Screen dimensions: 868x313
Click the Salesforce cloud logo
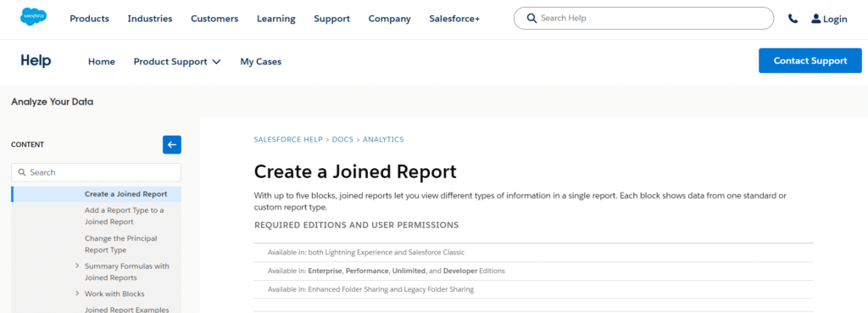(x=34, y=17)
